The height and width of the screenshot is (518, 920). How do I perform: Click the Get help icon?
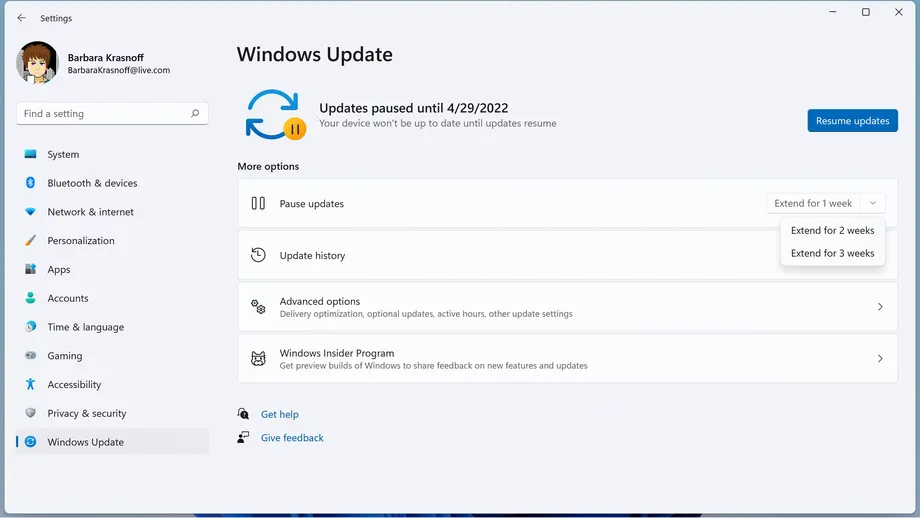(243, 414)
